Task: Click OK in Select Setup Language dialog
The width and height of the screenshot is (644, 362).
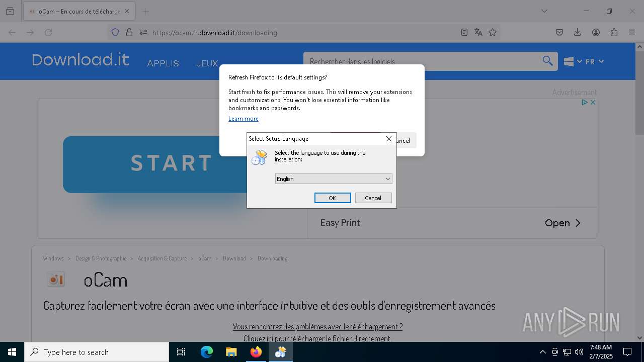Action: [x=333, y=198]
